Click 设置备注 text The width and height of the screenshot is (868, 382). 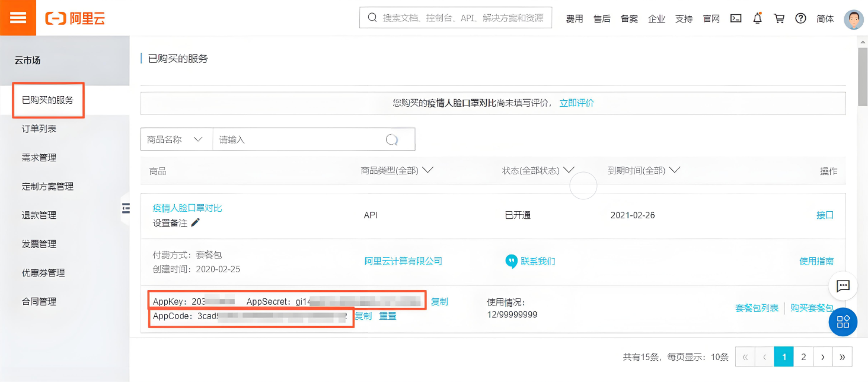coord(170,223)
